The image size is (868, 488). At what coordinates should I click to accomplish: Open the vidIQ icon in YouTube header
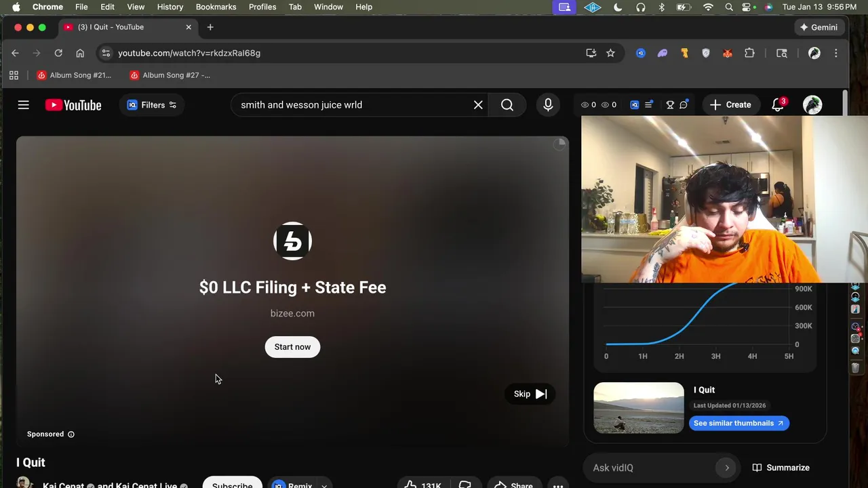click(x=634, y=105)
